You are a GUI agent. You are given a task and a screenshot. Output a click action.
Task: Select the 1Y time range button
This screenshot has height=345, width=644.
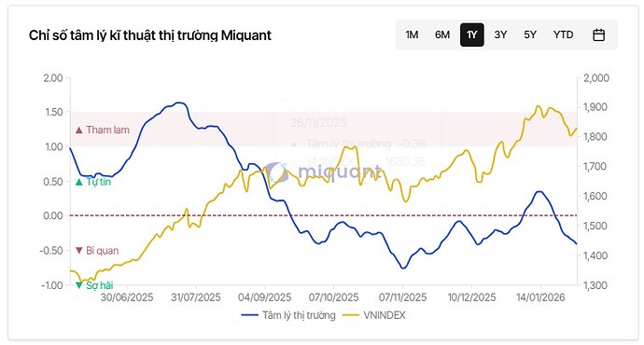click(472, 34)
